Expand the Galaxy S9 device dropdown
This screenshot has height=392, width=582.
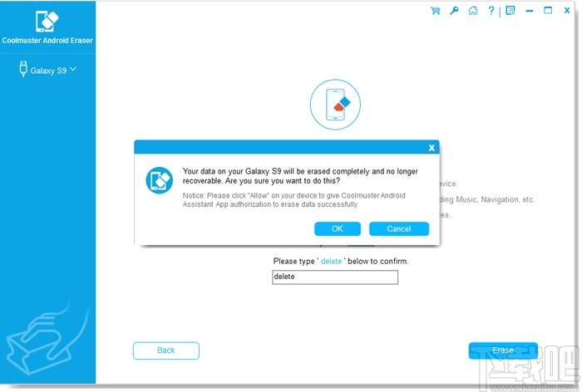pos(73,69)
